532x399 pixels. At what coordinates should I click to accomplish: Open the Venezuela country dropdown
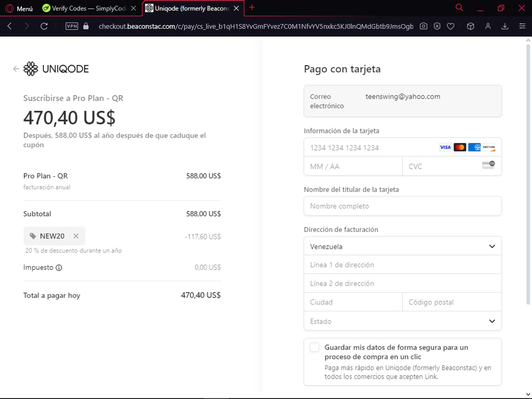tap(403, 246)
